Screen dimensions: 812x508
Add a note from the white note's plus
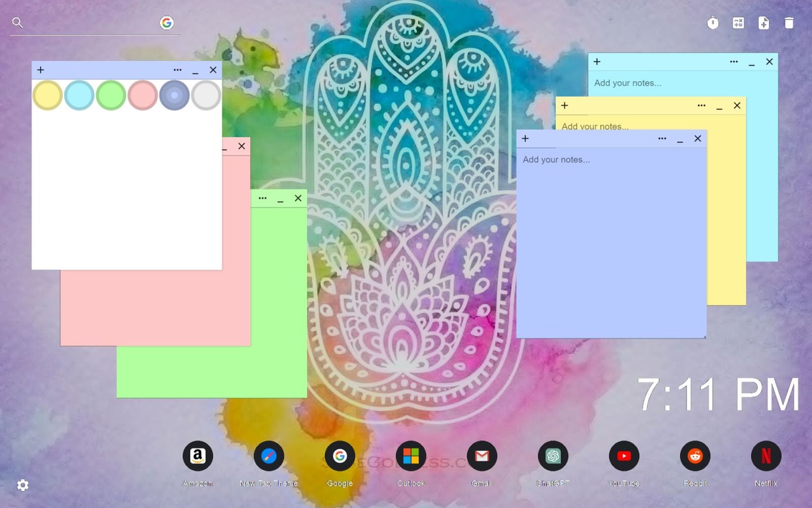click(41, 70)
